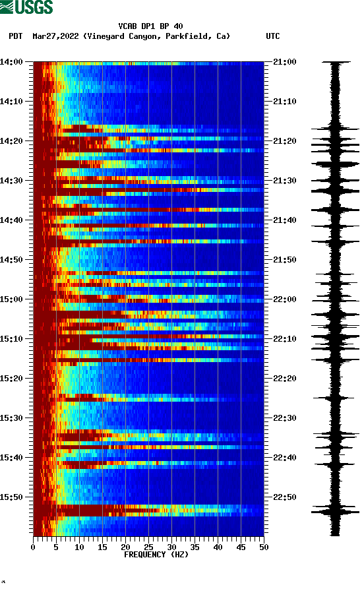364x589 pixels.
Task: Click the 15:50 PDT time label
Action: [x=11, y=497]
